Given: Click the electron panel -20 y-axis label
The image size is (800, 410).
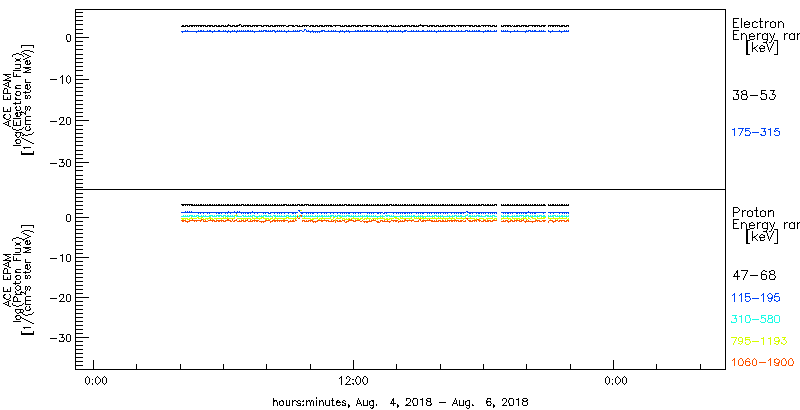Looking at the screenshot, I should tap(61, 121).
